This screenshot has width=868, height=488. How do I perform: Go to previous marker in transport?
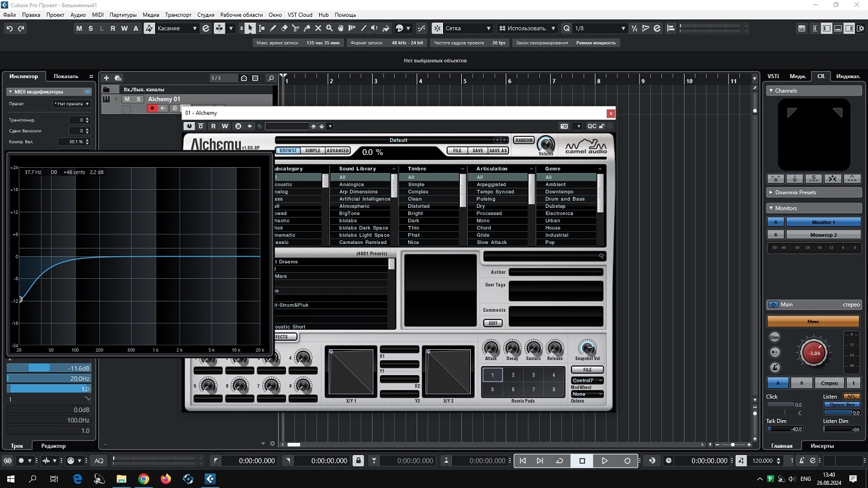pyautogui.click(x=523, y=461)
